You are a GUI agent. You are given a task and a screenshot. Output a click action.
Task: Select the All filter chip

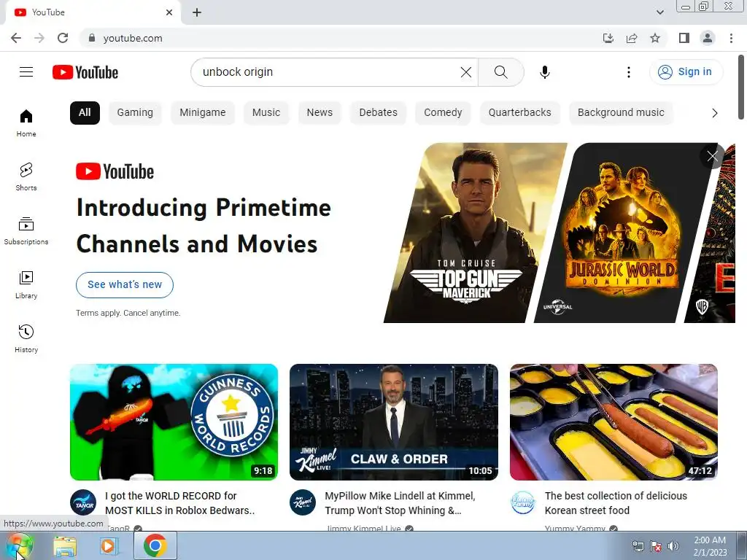85,113
